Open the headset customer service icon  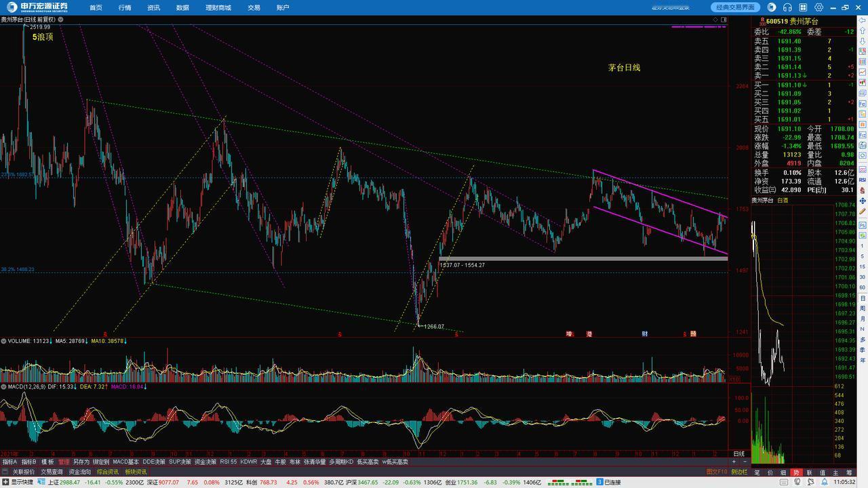click(787, 7)
